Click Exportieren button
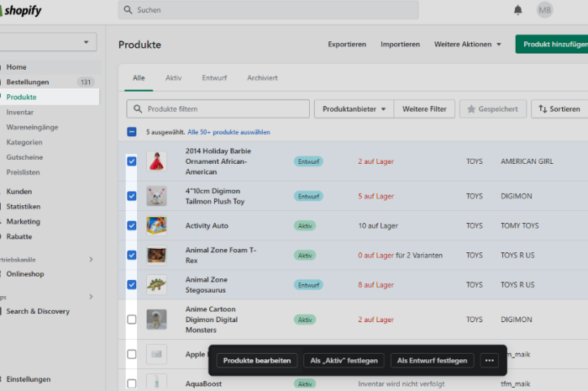Viewport: 588px width, 391px height. (347, 45)
